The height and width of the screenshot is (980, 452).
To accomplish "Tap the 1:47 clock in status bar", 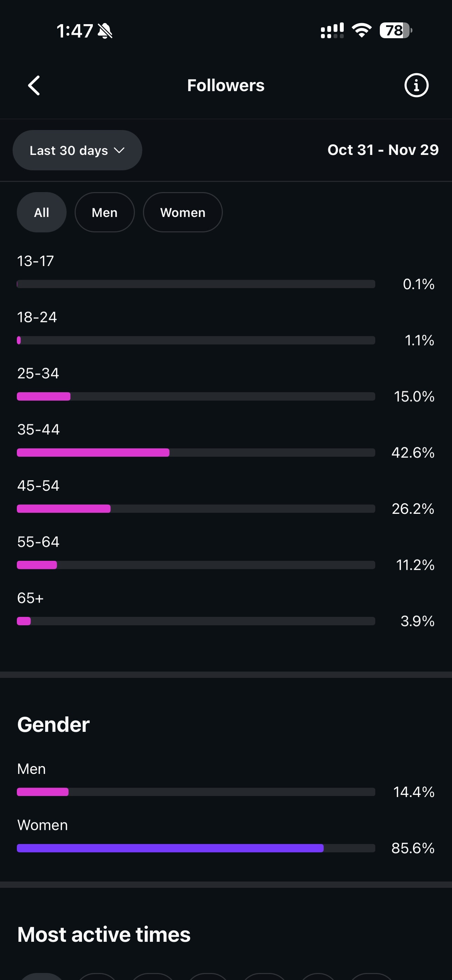I will (75, 31).
